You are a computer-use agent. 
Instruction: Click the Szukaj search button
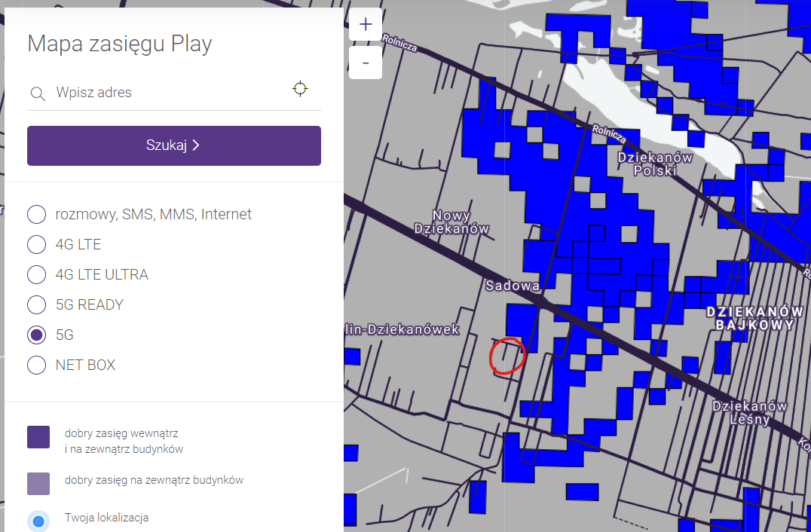(174, 145)
